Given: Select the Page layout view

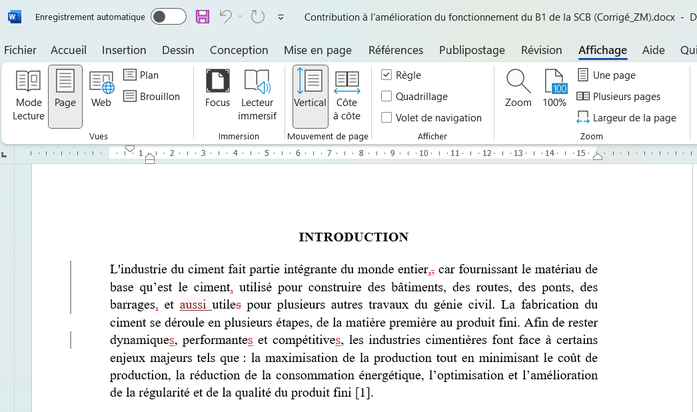Looking at the screenshot, I should [65, 95].
